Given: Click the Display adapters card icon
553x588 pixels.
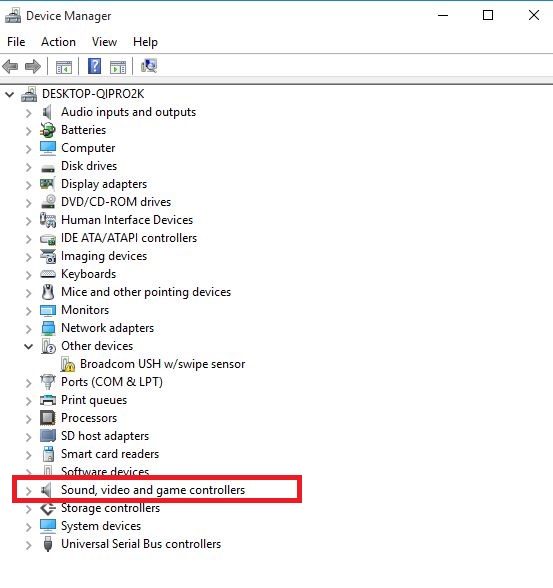Looking at the screenshot, I should (48, 184).
